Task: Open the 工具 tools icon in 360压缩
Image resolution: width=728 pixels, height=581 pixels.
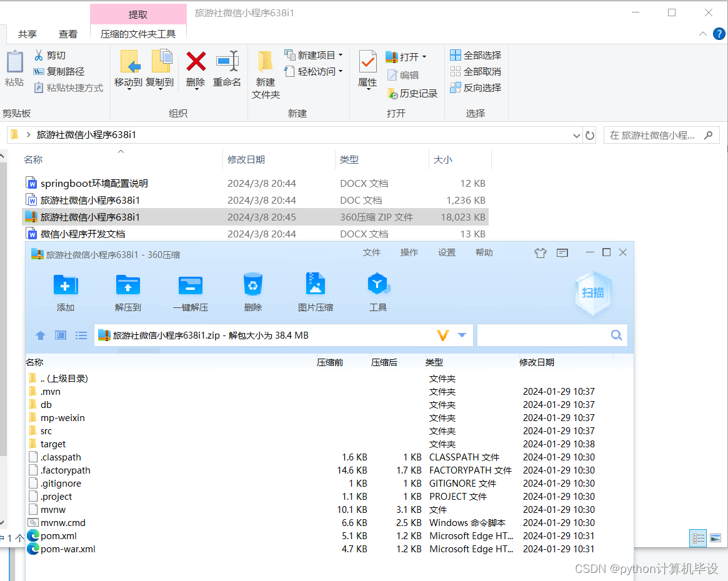Action: click(378, 284)
